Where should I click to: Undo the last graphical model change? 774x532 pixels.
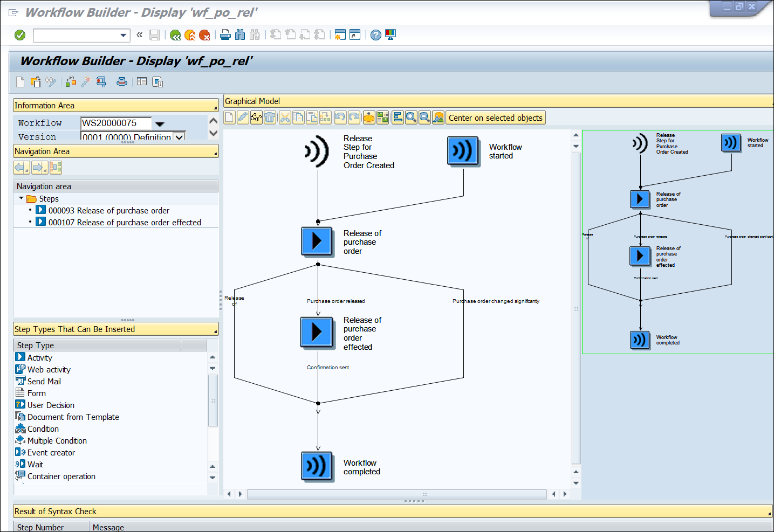pyautogui.click(x=341, y=118)
